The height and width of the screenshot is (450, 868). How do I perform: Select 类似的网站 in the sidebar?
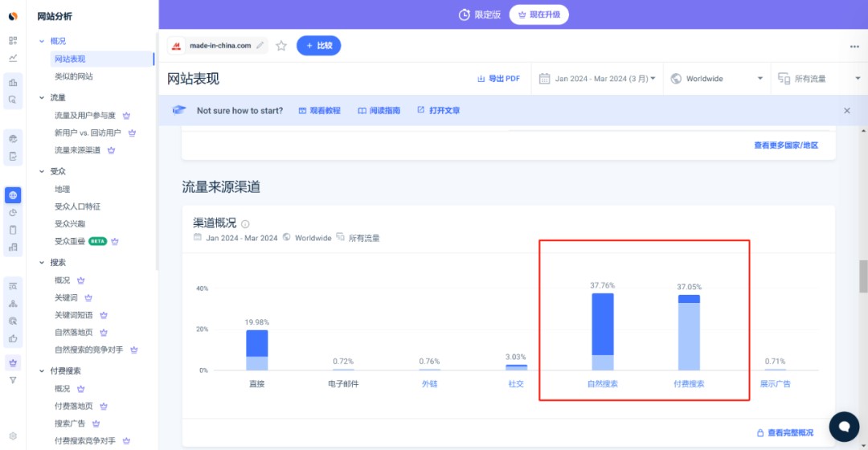[x=73, y=76]
